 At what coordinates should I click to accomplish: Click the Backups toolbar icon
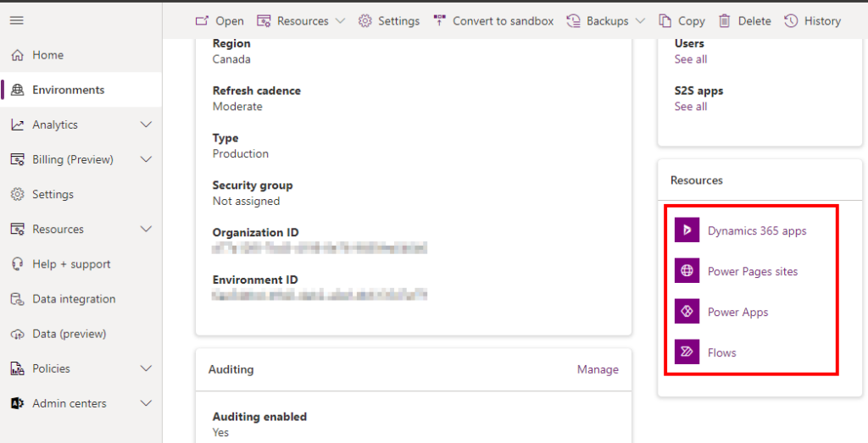[x=573, y=21]
